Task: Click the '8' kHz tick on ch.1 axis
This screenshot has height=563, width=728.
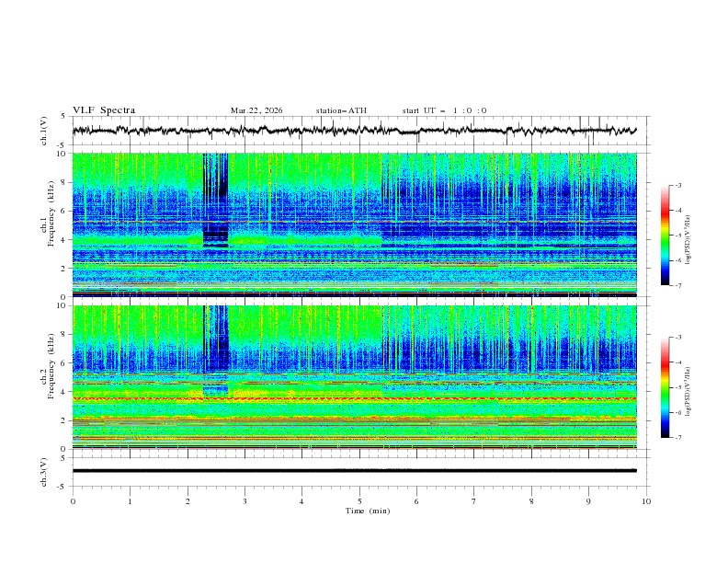Action: pyautogui.click(x=63, y=182)
